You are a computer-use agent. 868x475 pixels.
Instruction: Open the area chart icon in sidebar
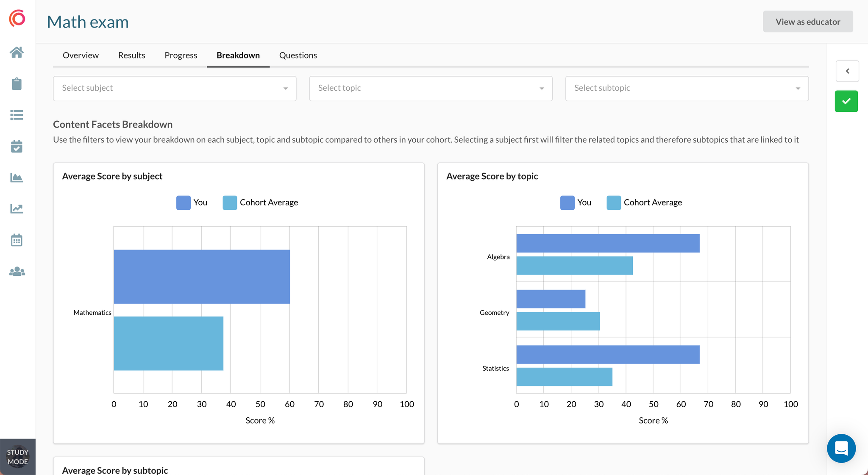[17, 178]
